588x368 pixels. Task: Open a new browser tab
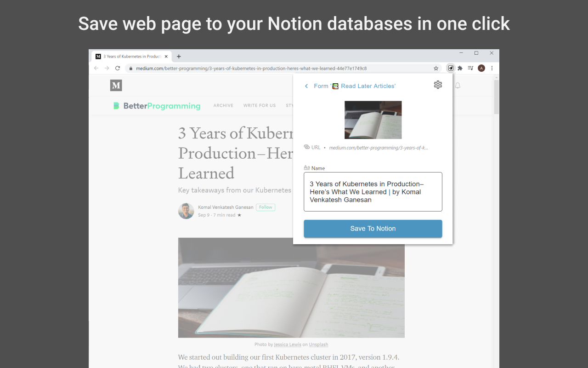click(x=179, y=57)
